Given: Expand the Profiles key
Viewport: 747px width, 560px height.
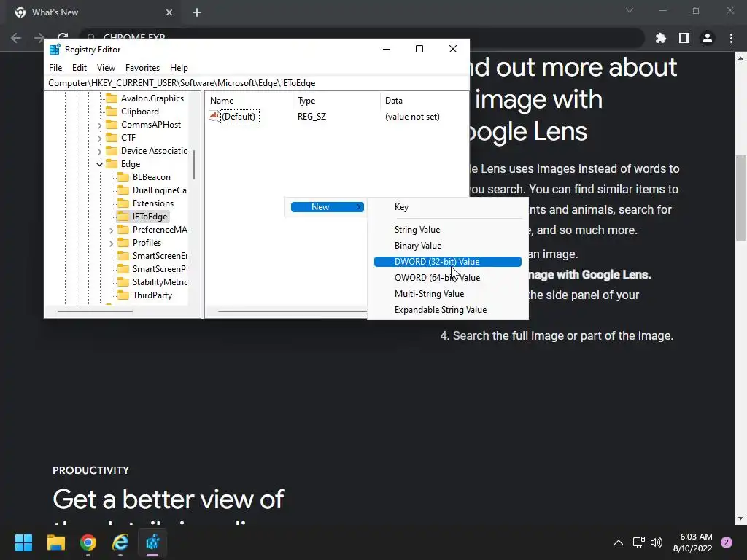Looking at the screenshot, I should click(111, 244).
